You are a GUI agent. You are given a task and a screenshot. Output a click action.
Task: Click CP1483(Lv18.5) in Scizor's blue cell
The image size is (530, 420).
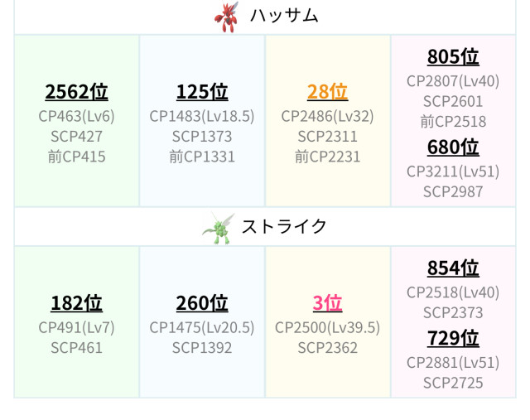(x=202, y=116)
